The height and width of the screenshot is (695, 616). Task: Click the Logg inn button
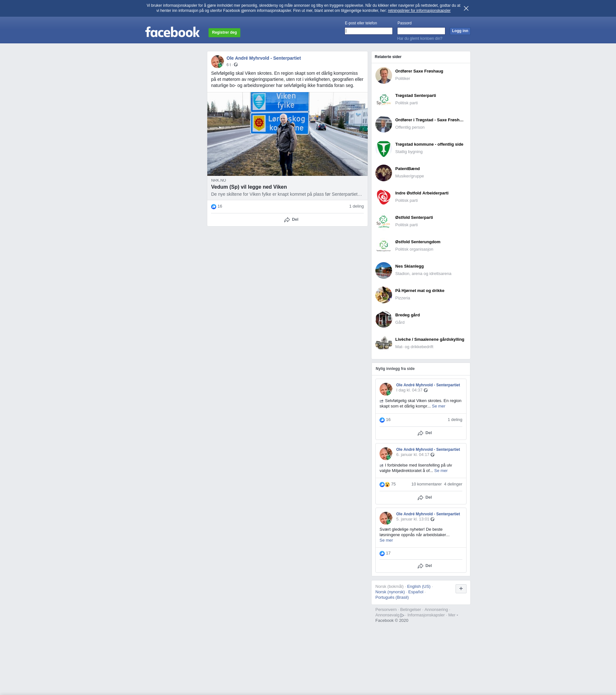click(460, 31)
